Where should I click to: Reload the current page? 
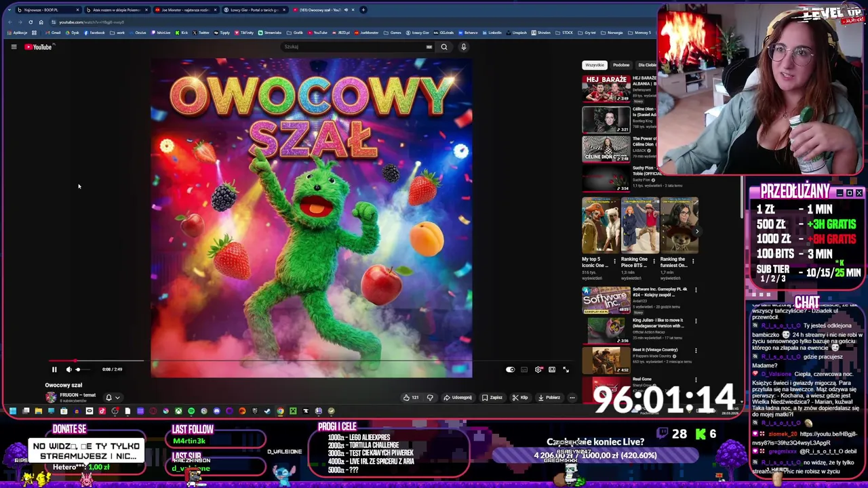[31, 22]
